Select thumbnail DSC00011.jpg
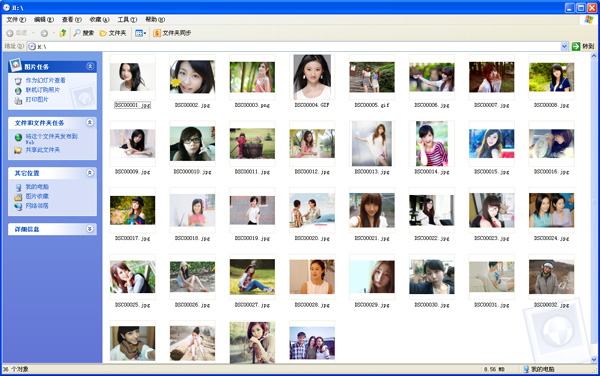The image size is (600, 376). 252,143
